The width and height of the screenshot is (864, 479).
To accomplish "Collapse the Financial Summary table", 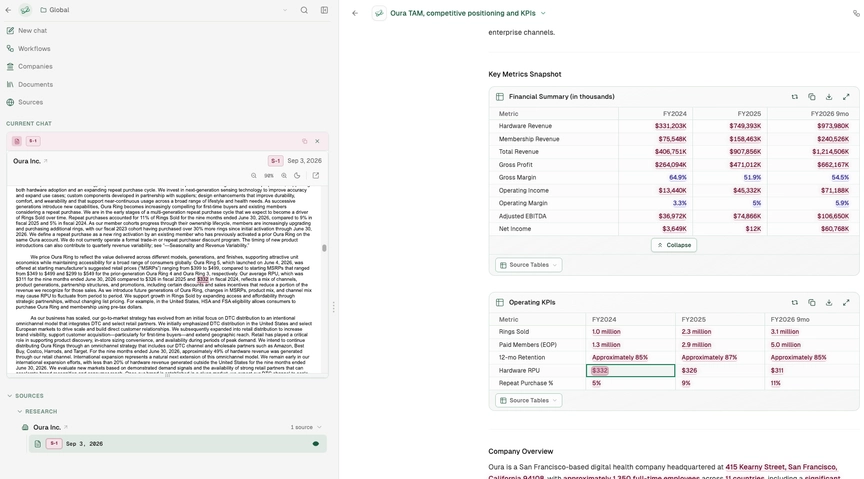I will (x=674, y=245).
